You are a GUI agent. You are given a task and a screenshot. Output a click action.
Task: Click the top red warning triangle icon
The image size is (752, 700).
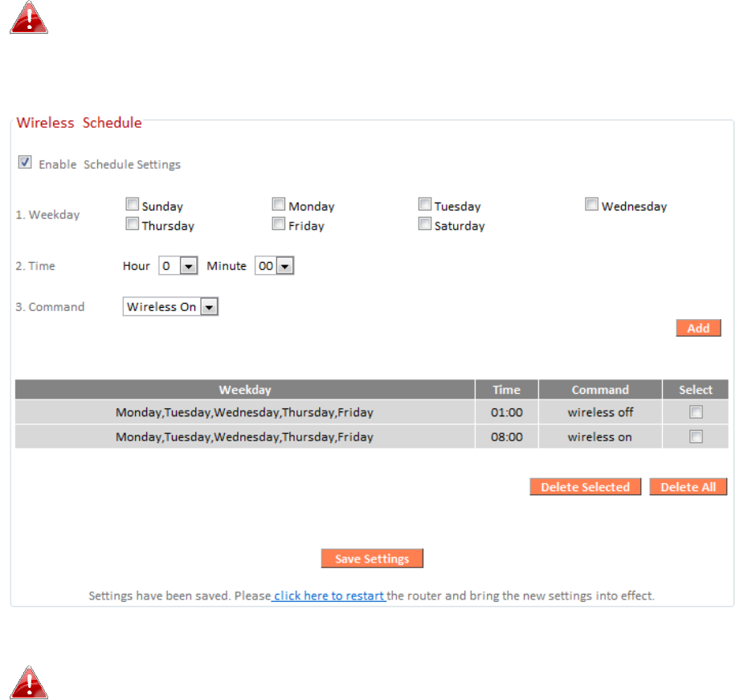point(29,18)
